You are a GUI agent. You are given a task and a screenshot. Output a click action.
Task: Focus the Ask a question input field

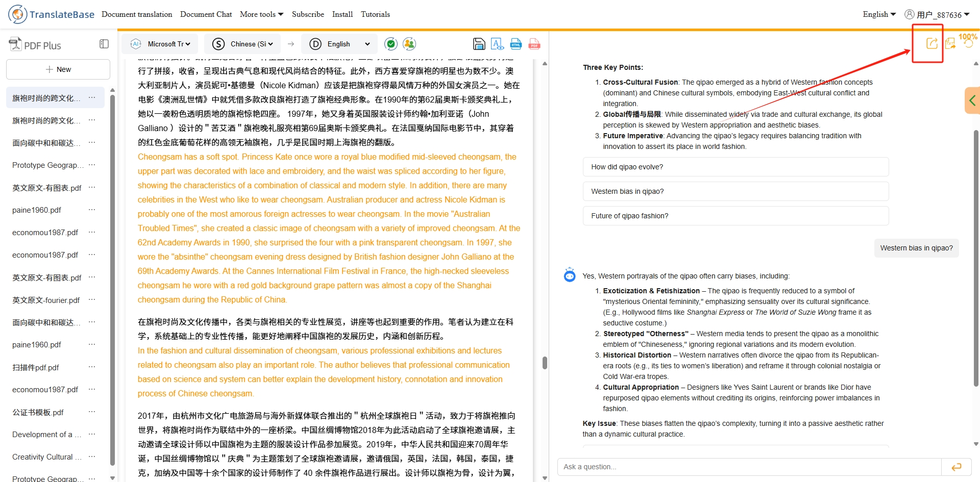749,467
